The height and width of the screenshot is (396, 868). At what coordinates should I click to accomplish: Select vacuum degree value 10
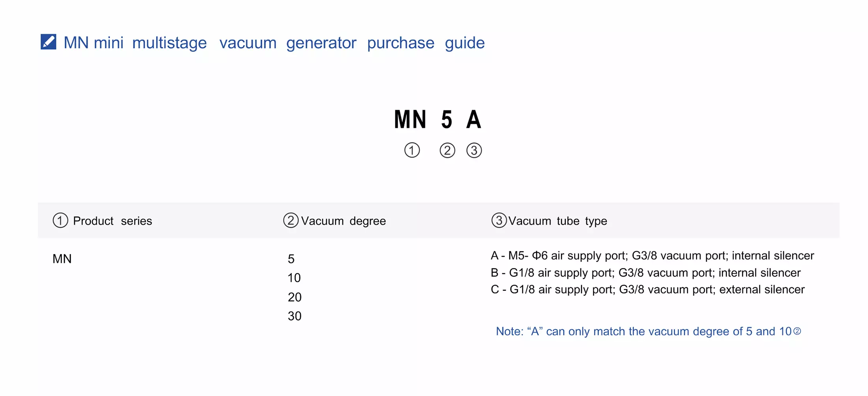click(294, 278)
